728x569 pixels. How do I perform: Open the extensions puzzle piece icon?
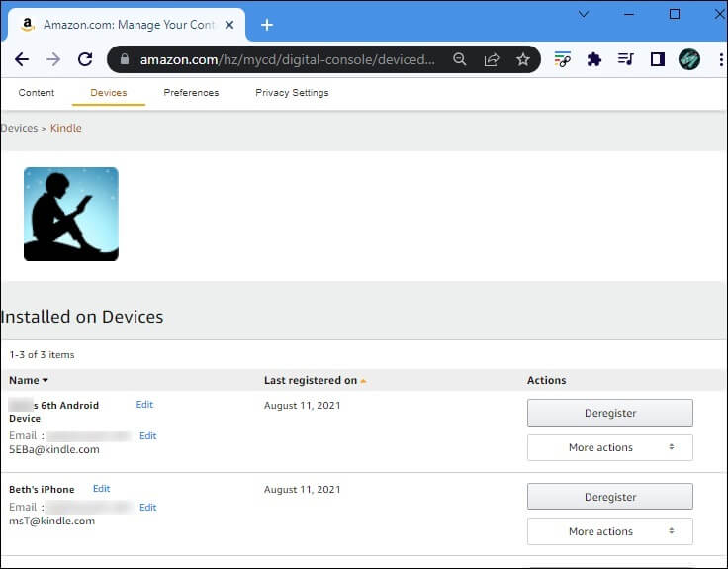click(x=593, y=59)
